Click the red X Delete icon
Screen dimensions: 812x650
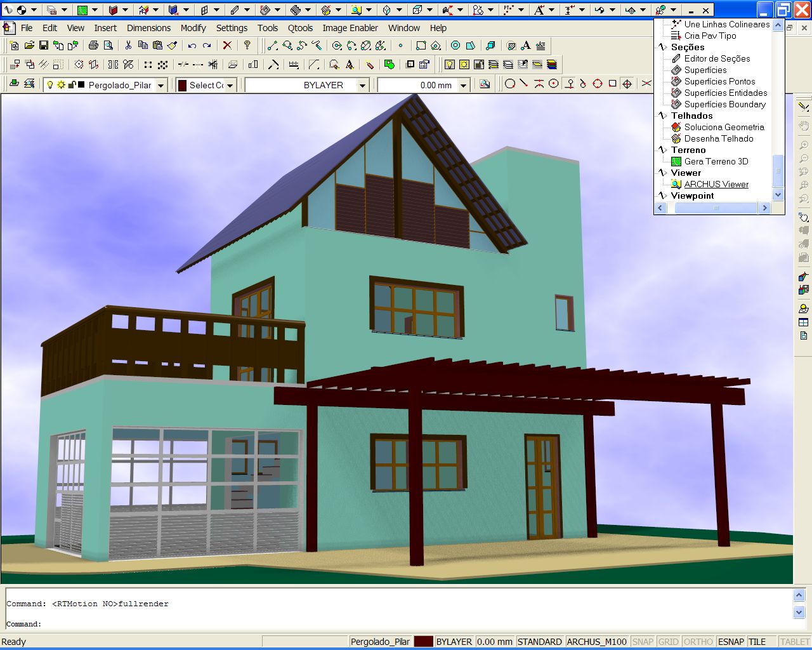(x=227, y=46)
